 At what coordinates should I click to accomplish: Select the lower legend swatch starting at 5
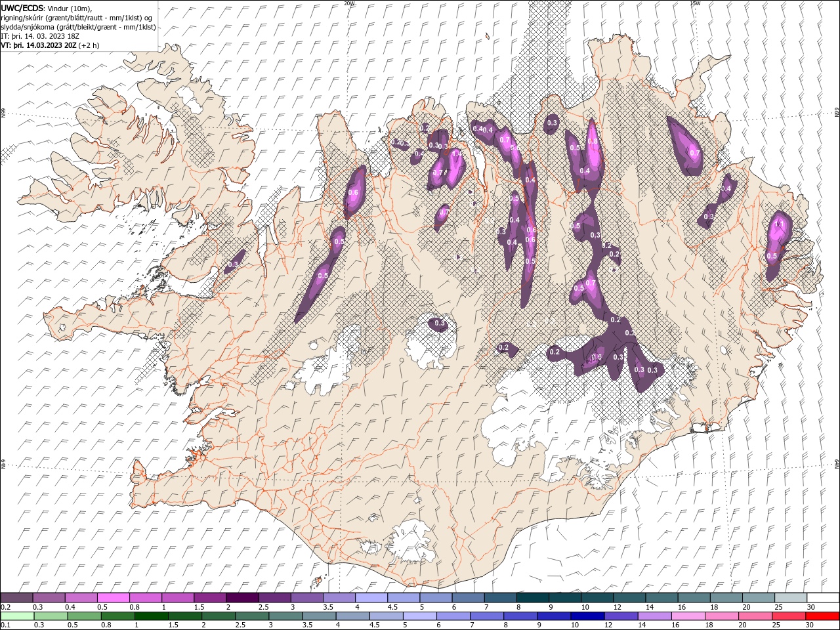419,616
